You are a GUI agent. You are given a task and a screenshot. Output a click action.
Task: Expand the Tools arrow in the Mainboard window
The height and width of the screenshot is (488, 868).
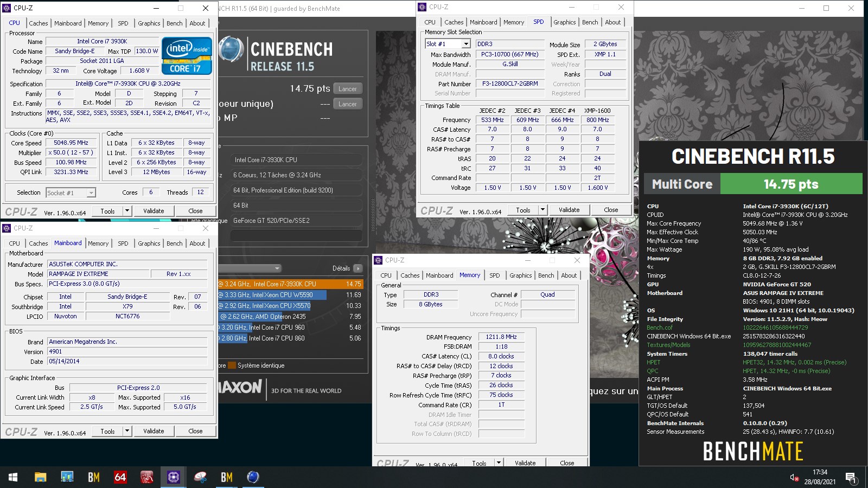tap(127, 431)
